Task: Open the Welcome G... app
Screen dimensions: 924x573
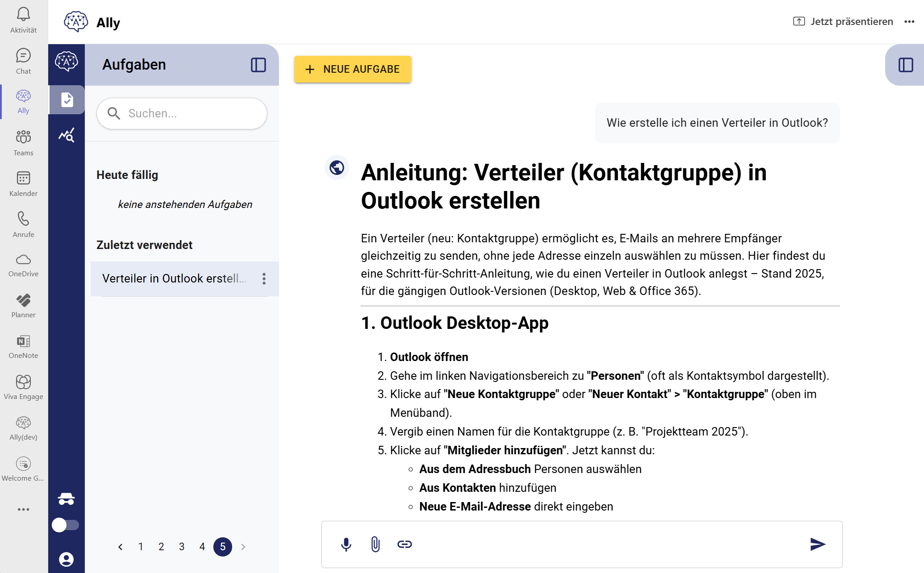Action: (x=23, y=469)
